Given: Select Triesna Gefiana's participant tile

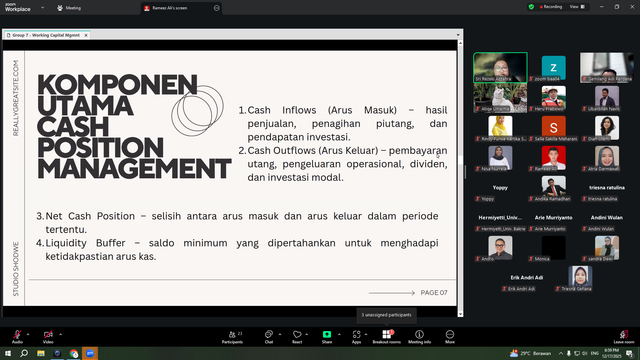Looking at the screenshot, I should point(580,278).
